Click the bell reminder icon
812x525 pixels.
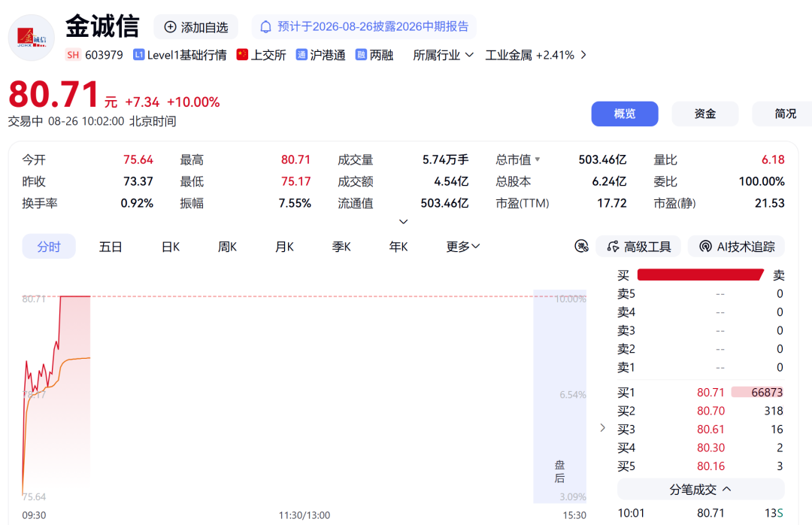265,27
